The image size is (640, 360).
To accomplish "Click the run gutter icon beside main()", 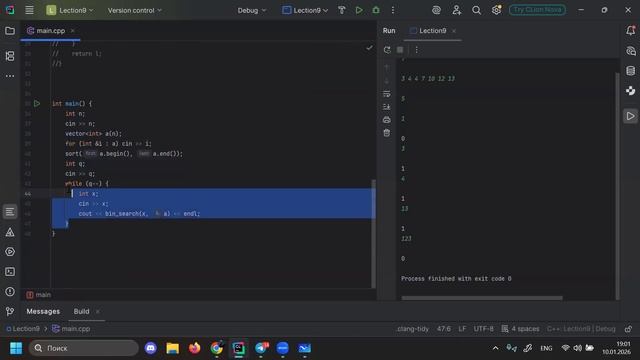I will click(x=37, y=104).
